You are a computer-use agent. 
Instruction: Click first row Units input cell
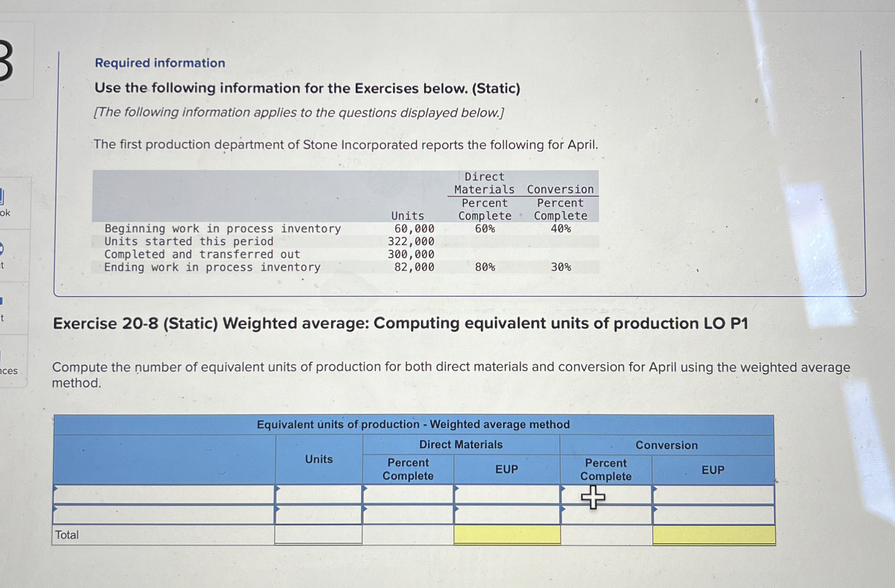pos(318,494)
